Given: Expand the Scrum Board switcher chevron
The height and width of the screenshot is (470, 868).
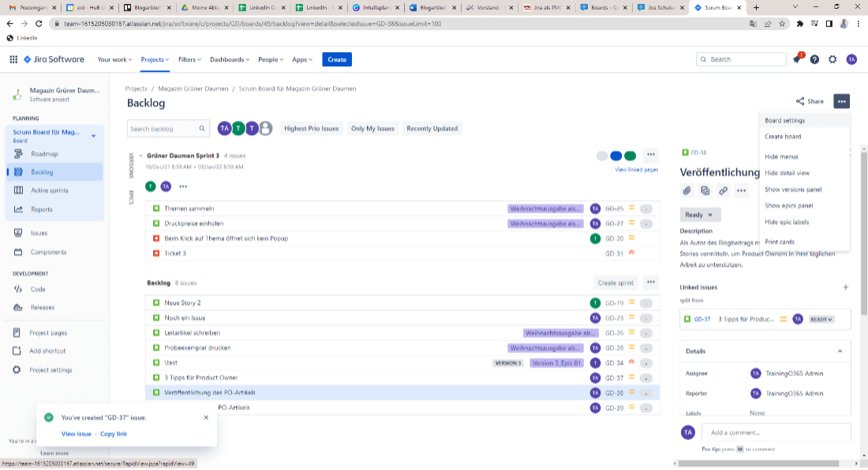Looking at the screenshot, I should tap(93, 136).
